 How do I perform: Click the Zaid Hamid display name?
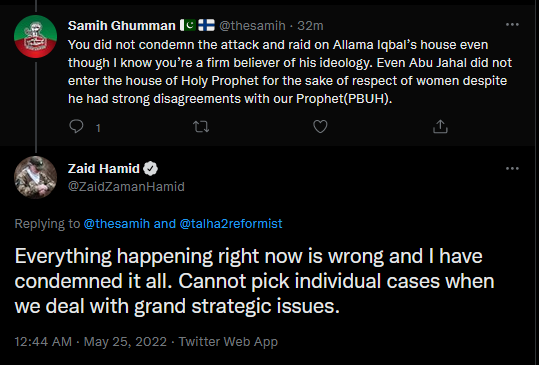(x=104, y=169)
